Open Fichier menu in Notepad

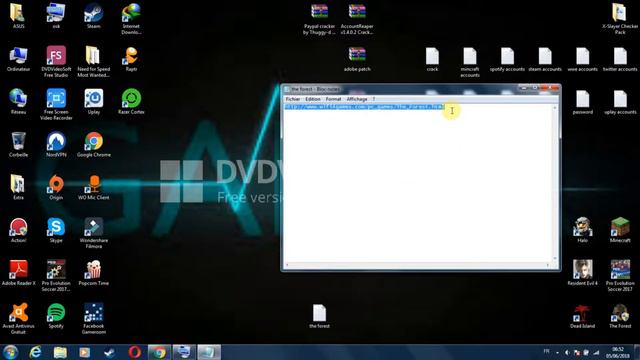293,99
